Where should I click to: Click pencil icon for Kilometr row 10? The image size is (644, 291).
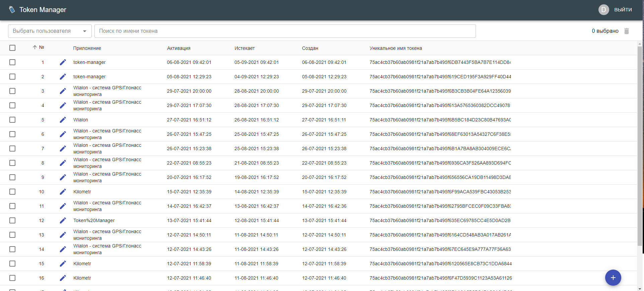[63, 192]
